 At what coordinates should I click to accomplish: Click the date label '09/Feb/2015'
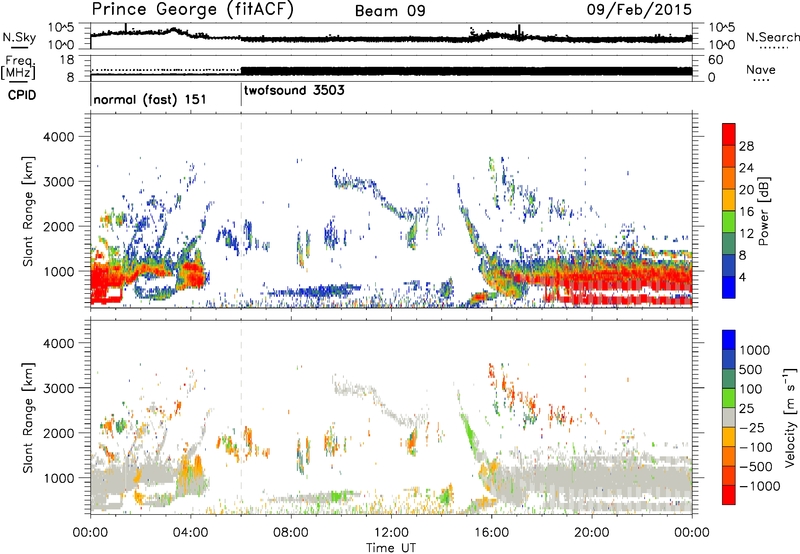[x=639, y=9]
